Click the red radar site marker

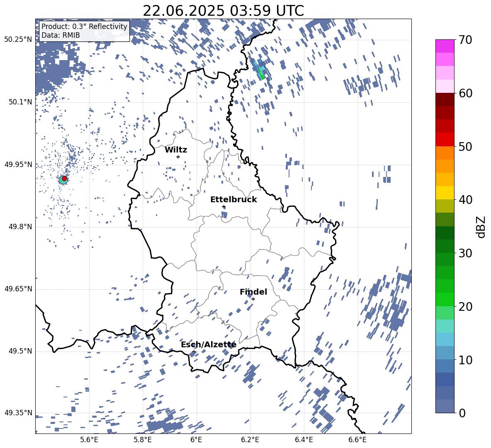pos(64,179)
